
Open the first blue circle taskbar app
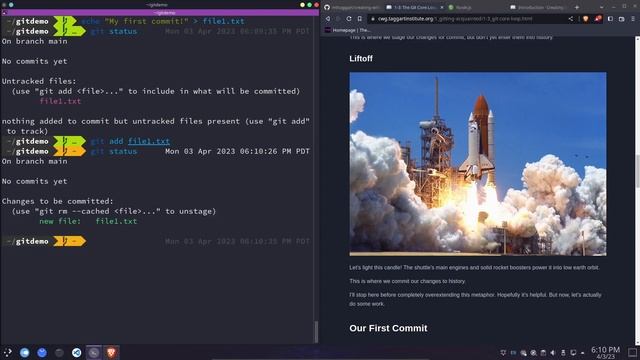tap(24, 352)
